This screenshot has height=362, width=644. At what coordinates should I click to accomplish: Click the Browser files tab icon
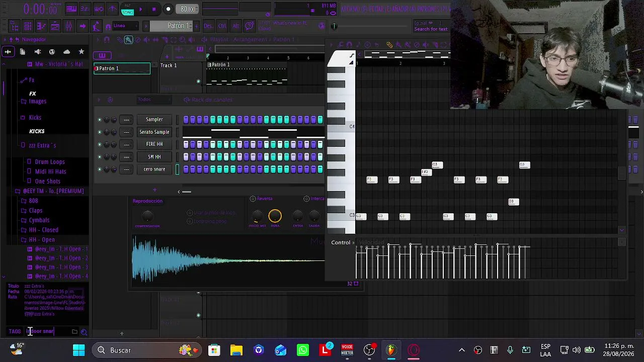tap(23, 52)
